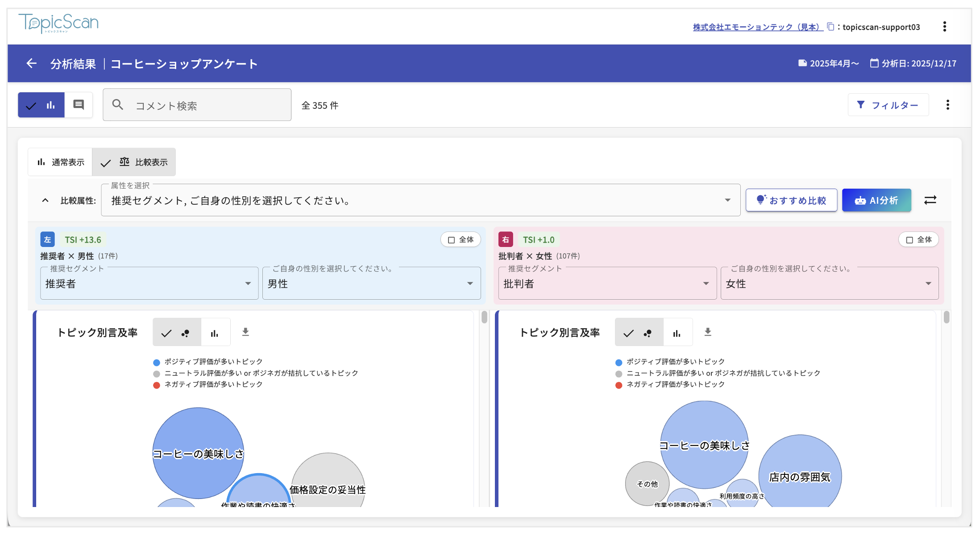Screen dimensions: 980x536
Task: Click the コメント検索 search field
Action: pos(197,105)
